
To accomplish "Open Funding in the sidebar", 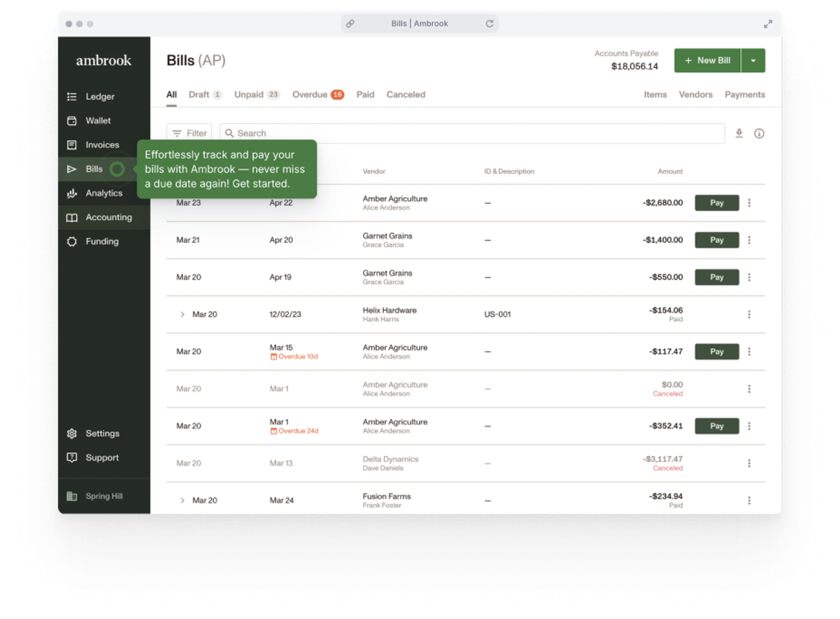I will coord(102,242).
